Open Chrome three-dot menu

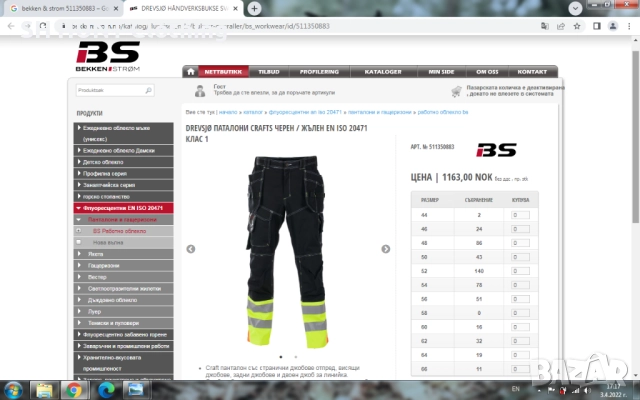click(x=629, y=26)
